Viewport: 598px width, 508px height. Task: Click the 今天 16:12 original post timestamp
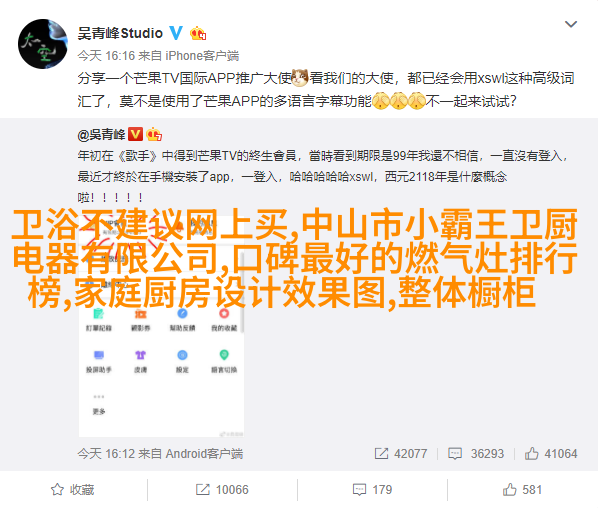coord(106,453)
